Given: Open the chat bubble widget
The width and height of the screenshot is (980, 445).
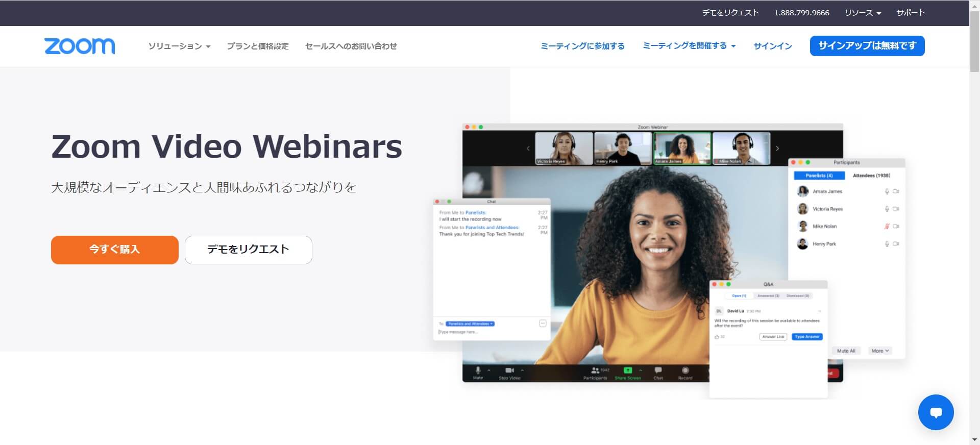Looking at the screenshot, I should 936,412.
